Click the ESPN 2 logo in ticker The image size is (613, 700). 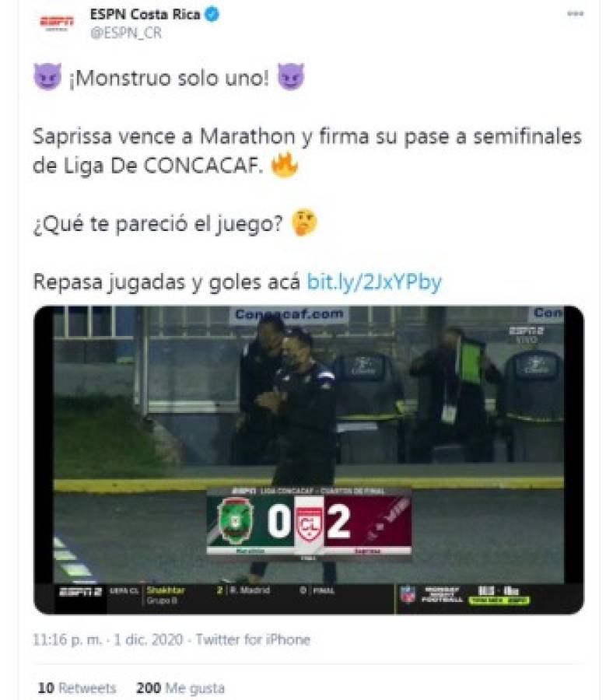[x=80, y=592]
